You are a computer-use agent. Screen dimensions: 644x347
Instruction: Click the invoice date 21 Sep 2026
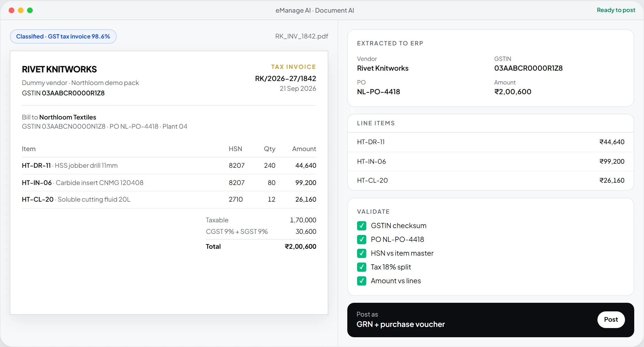[298, 88]
